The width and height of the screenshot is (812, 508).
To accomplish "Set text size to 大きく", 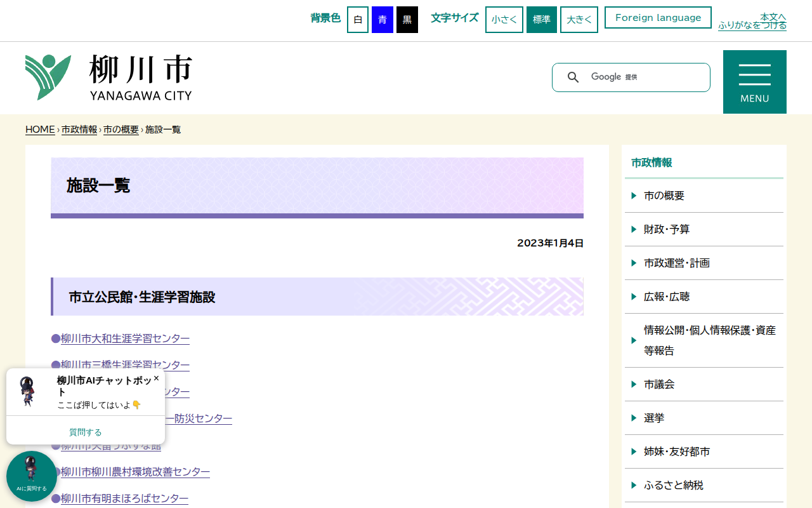I will [579, 19].
